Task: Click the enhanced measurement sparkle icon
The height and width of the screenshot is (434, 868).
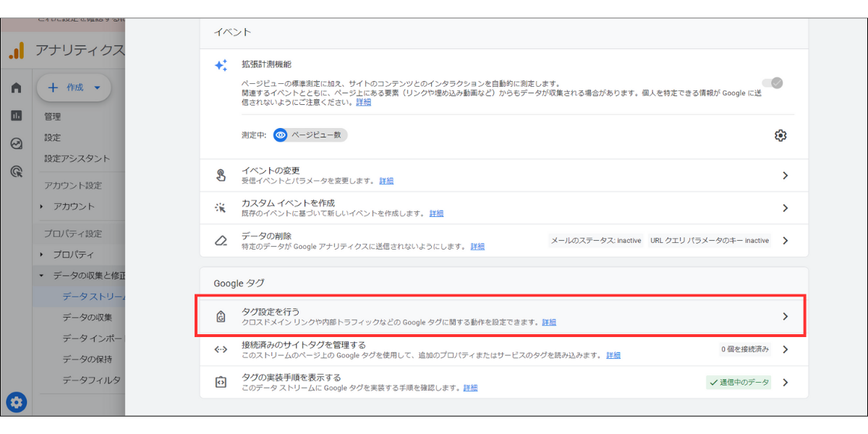Action: click(221, 65)
